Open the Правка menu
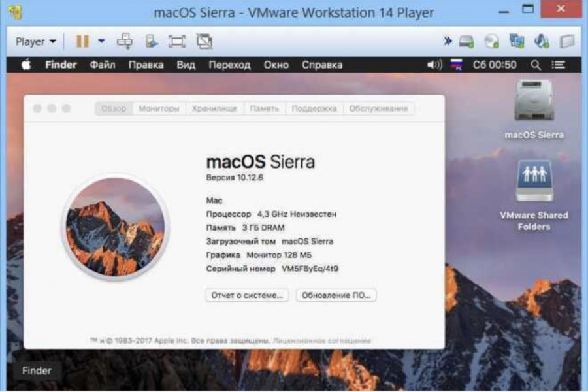This screenshot has width=588, height=392. click(146, 65)
